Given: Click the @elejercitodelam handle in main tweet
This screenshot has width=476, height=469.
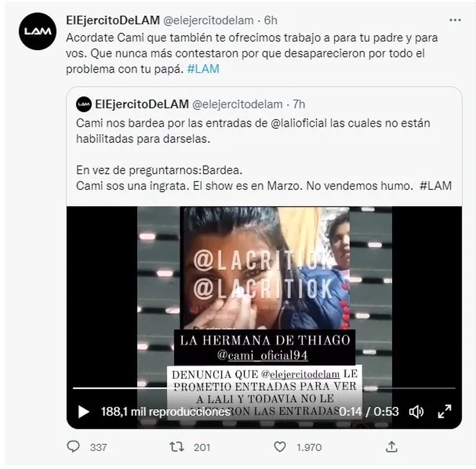Looking at the screenshot, I should [x=208, y=20].
